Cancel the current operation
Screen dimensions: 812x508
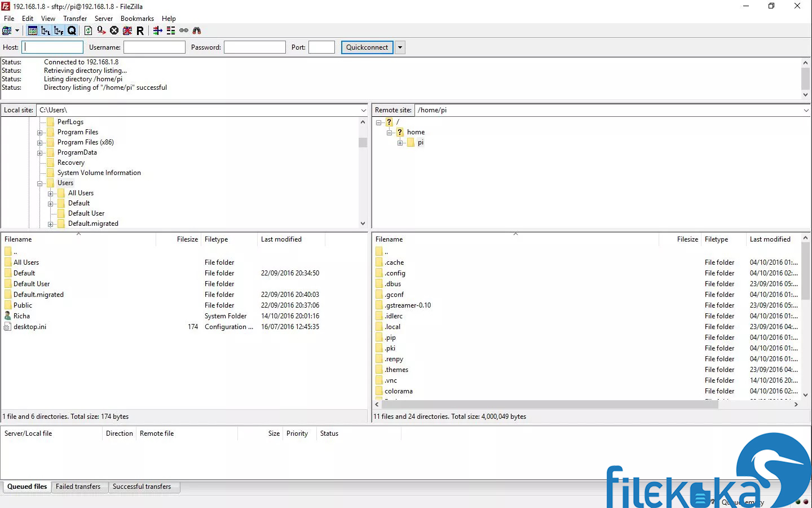(114, 30)
